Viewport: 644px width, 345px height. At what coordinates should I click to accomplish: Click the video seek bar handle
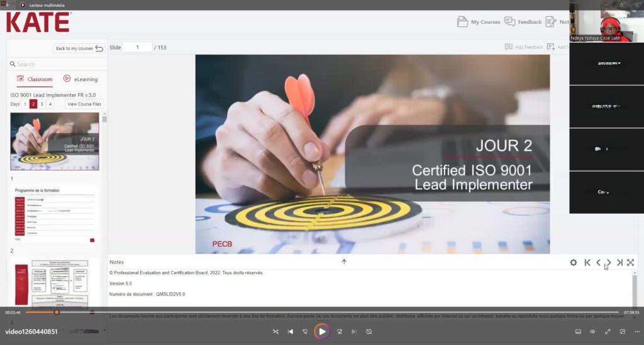pyautogui.click(x=57, y=312)
